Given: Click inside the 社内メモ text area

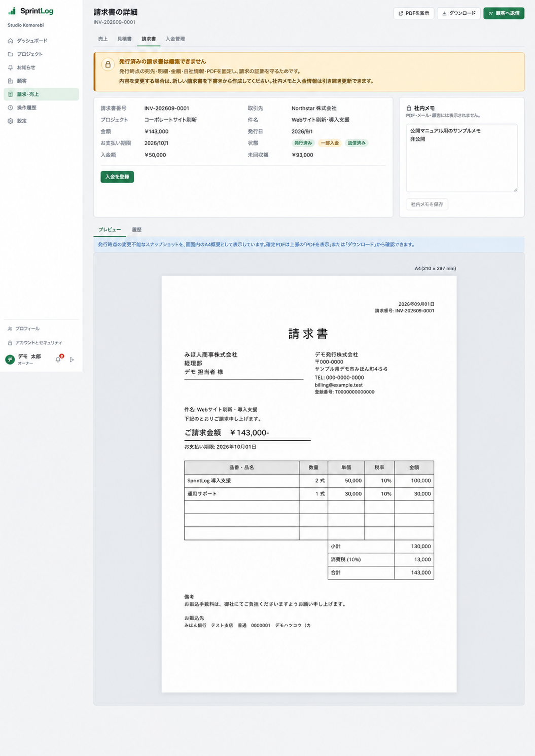Looking at the screenshot, I should click(461, 158).
